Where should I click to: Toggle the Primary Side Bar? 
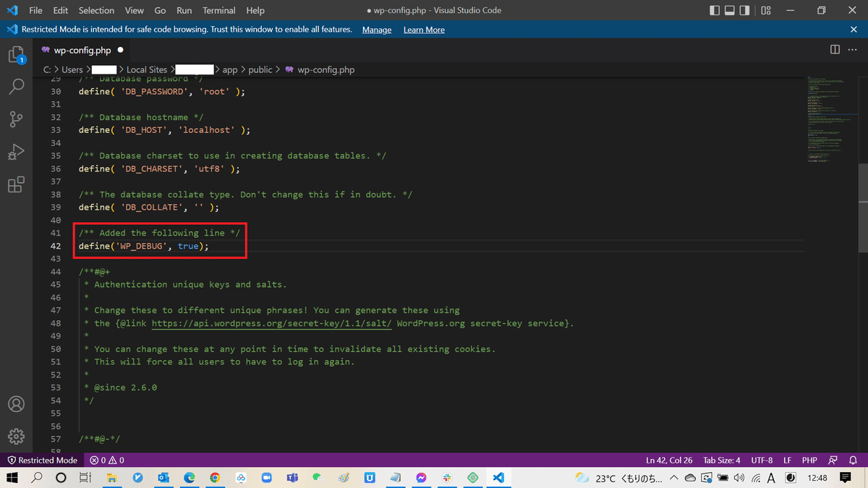pos(715,10)
